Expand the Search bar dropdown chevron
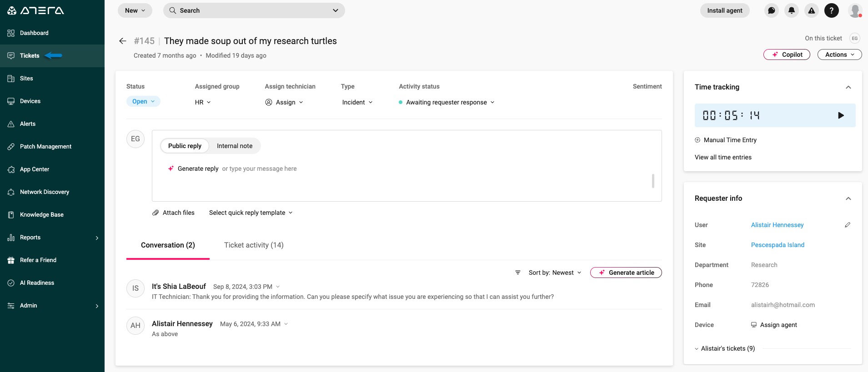 pos(336,10)
